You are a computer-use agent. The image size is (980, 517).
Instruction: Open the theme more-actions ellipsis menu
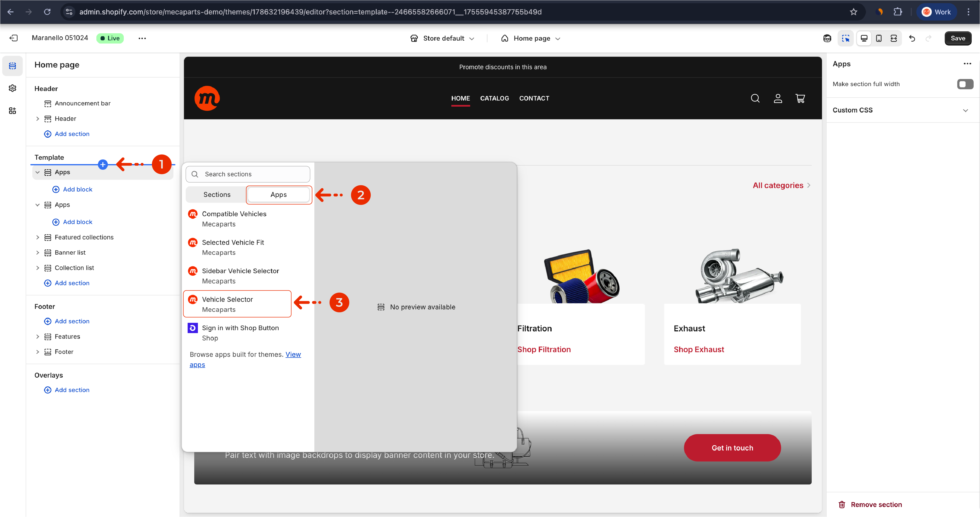[142, 38]
